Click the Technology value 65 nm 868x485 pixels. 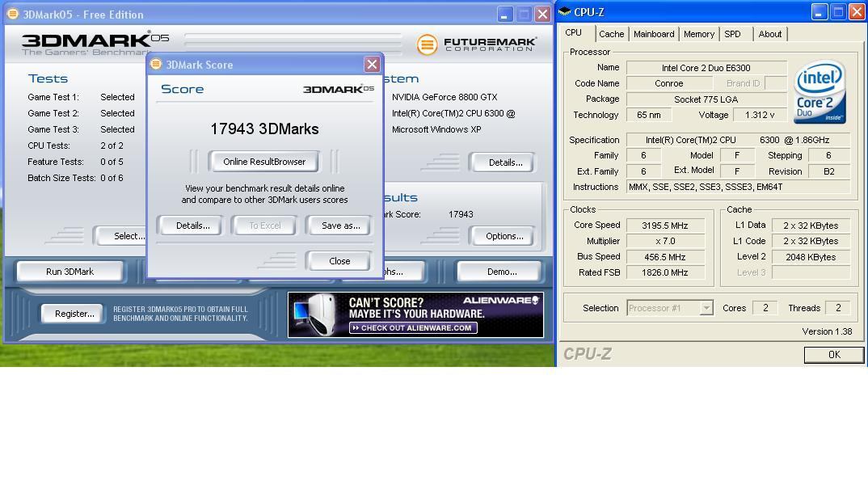[x=649, y=115]
